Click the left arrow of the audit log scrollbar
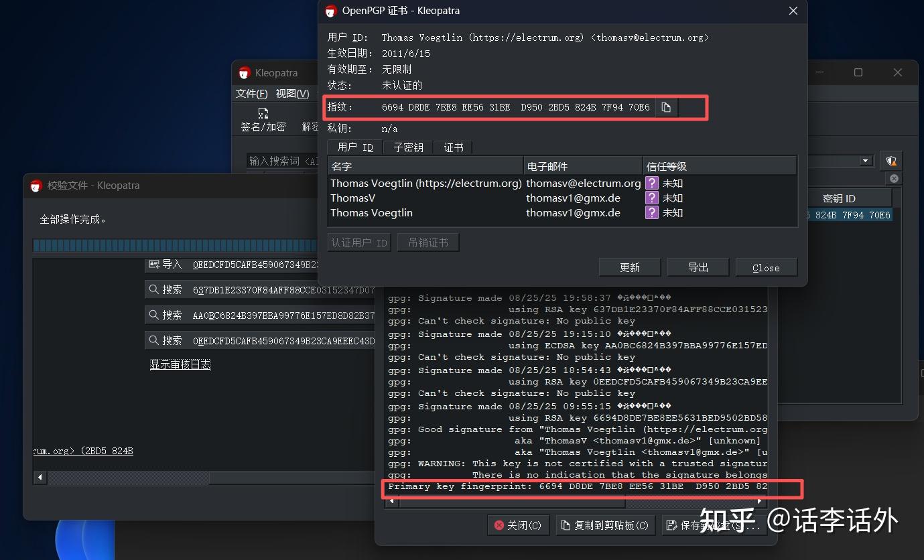Image resolution: width=924 pixels, height=560 pixels. tap(391, 501)
